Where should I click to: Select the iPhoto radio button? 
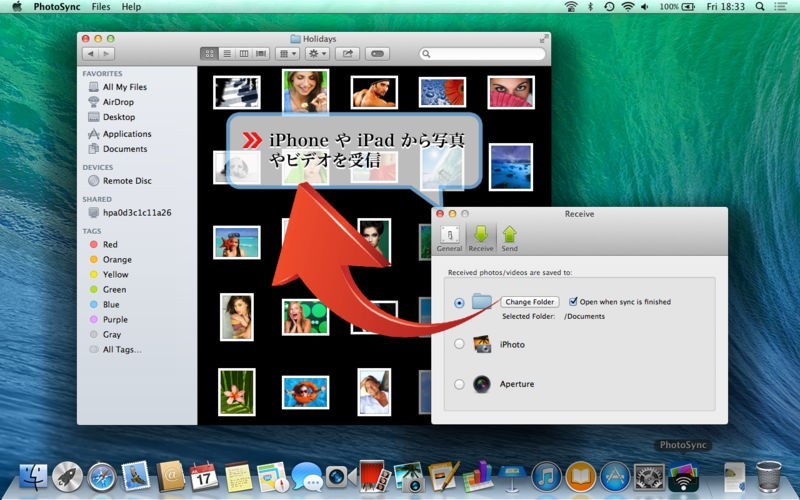click(459, 344)
